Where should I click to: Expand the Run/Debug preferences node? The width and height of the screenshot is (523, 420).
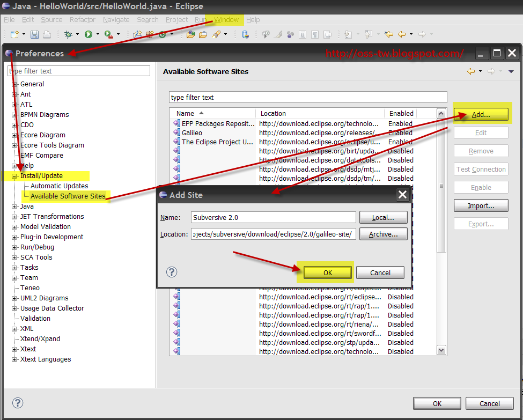(x=14, y=247)
